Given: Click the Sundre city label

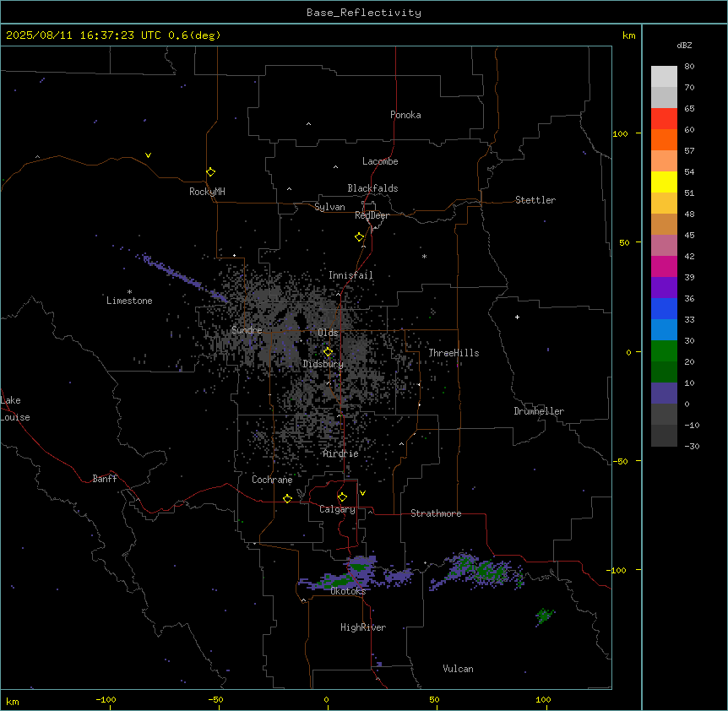Looking at the screenshot, I should coord(247,330).
